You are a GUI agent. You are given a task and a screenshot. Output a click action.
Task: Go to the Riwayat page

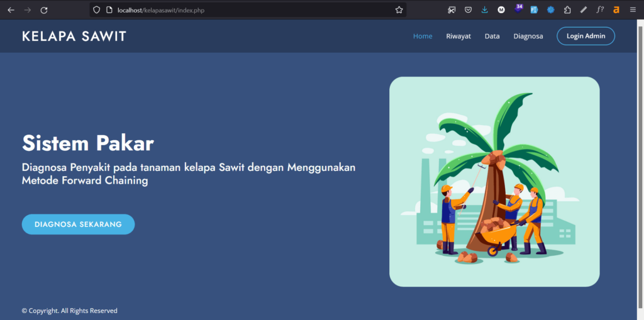(x=458, y=36)
